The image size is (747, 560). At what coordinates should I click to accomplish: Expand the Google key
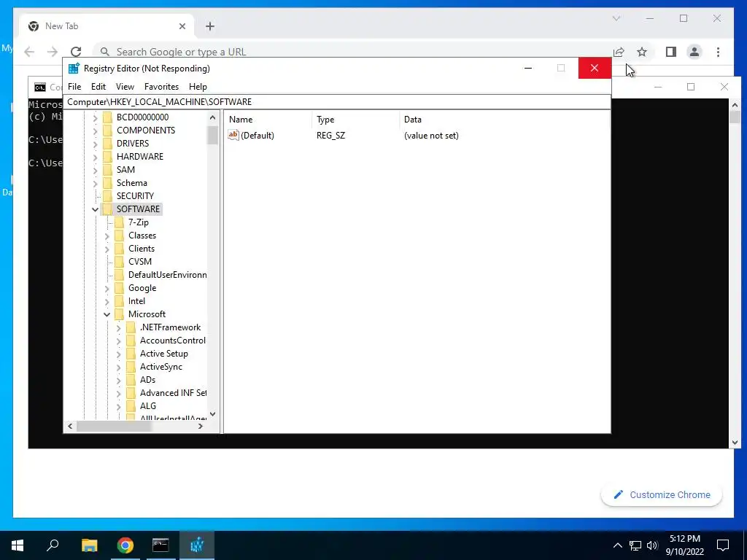(x=107, y=288)
